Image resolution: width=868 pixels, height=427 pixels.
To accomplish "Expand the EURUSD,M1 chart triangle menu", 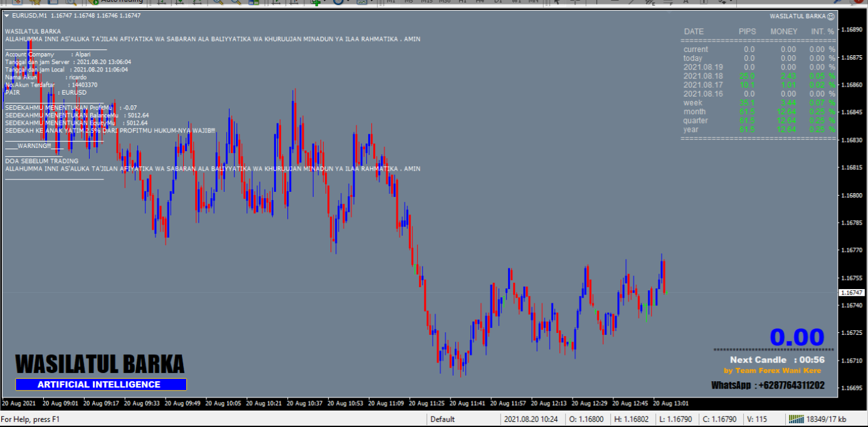I will click(x=6, y=15).
